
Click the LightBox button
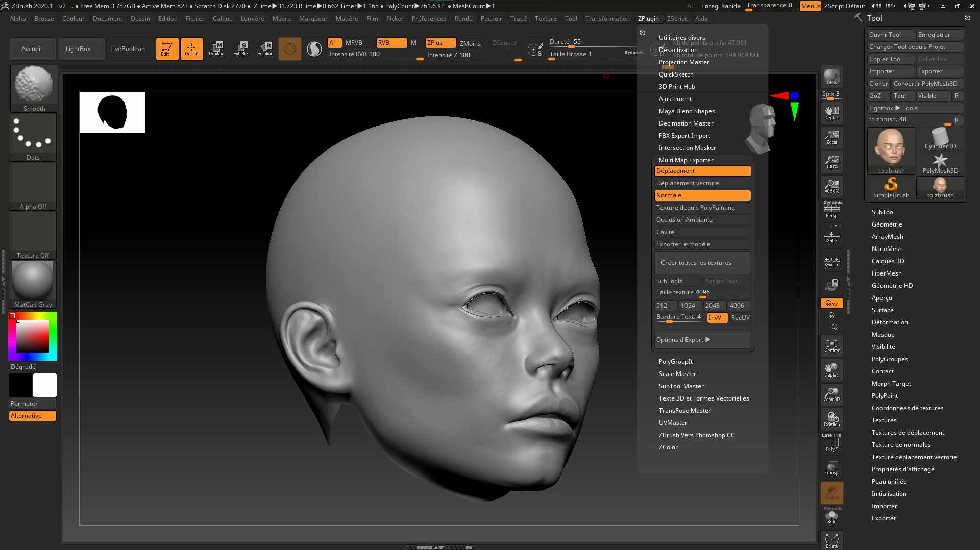(x=78, y=49)
